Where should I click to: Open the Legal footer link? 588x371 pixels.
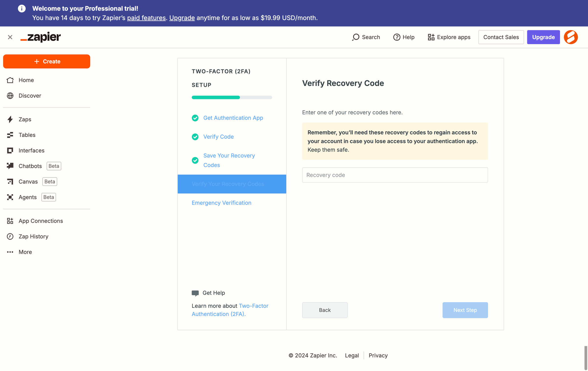pos(352,355)
